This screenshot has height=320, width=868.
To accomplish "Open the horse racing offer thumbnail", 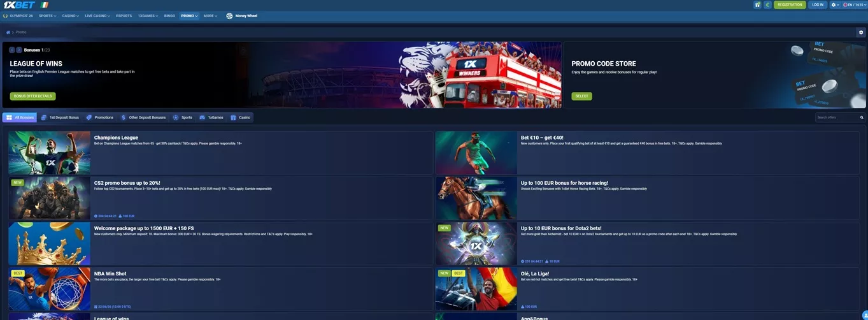I will [476, 198].
